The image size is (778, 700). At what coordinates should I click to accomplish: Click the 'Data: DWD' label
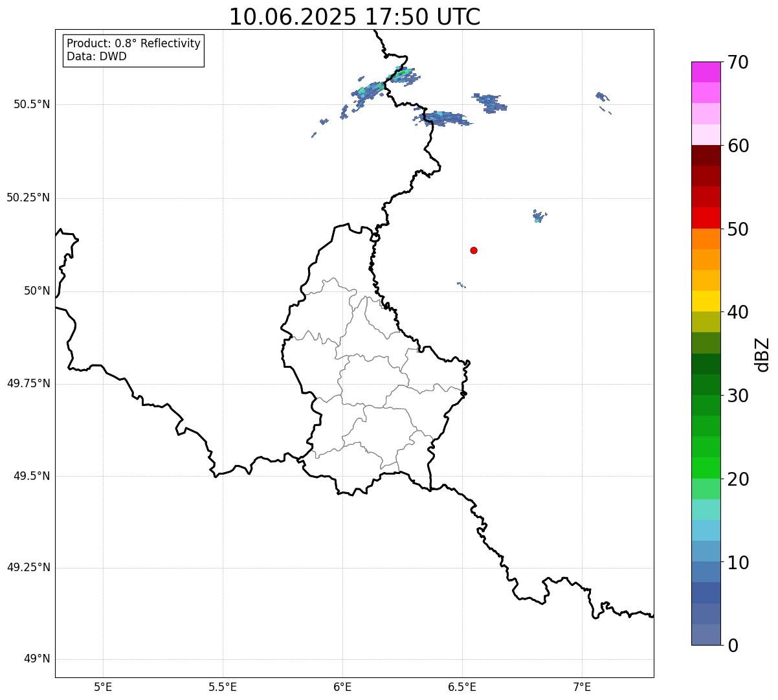point(96,56)
